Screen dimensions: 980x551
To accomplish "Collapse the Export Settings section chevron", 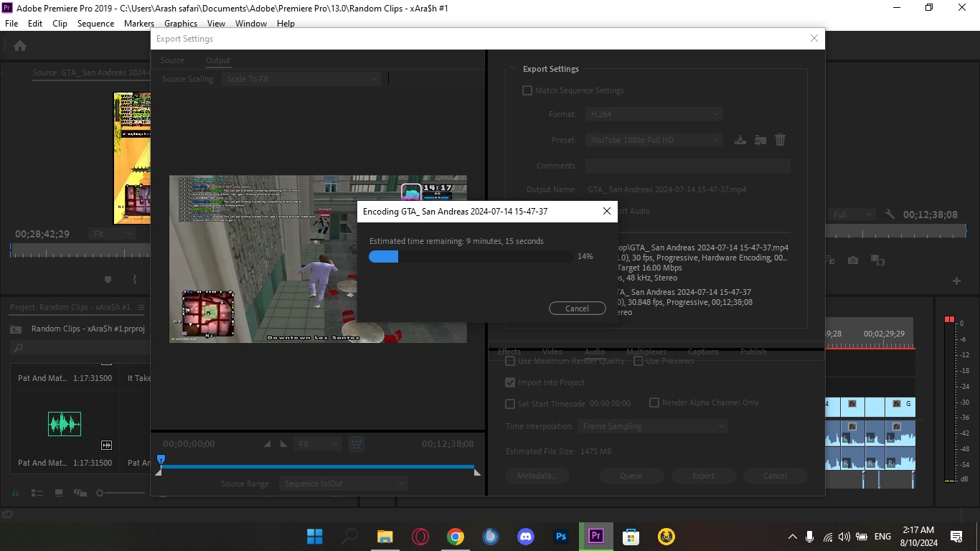I will [512, 69].
